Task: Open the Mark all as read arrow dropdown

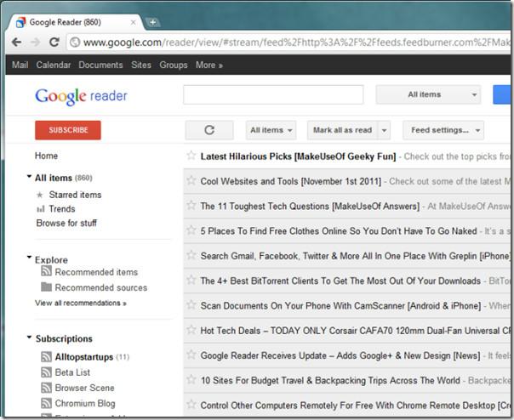Action: point(384,130)
